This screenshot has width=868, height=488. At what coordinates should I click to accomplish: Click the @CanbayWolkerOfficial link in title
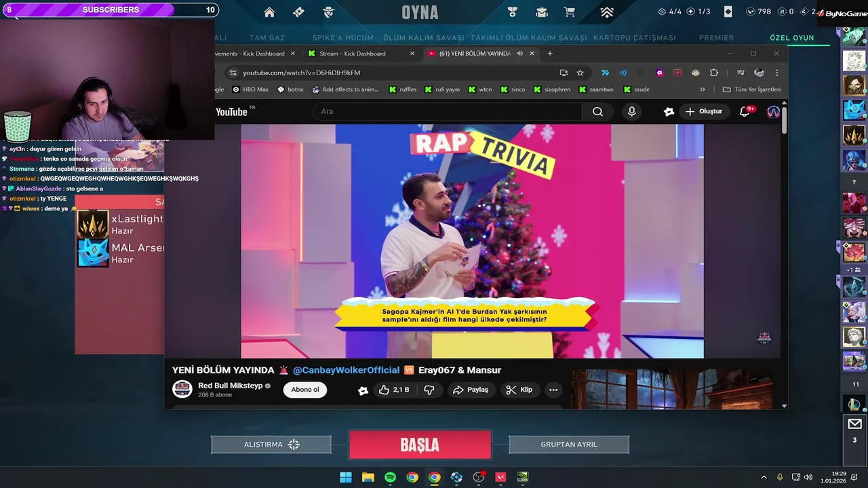(x=346, y=370)
